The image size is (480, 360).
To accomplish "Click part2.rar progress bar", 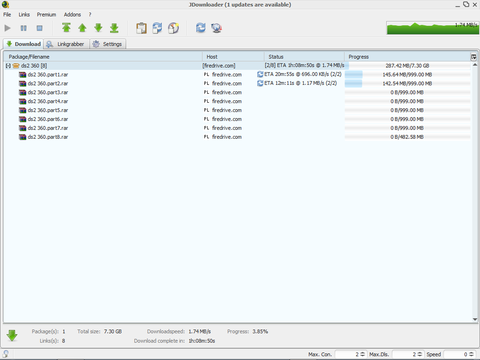I will point(407,83).
